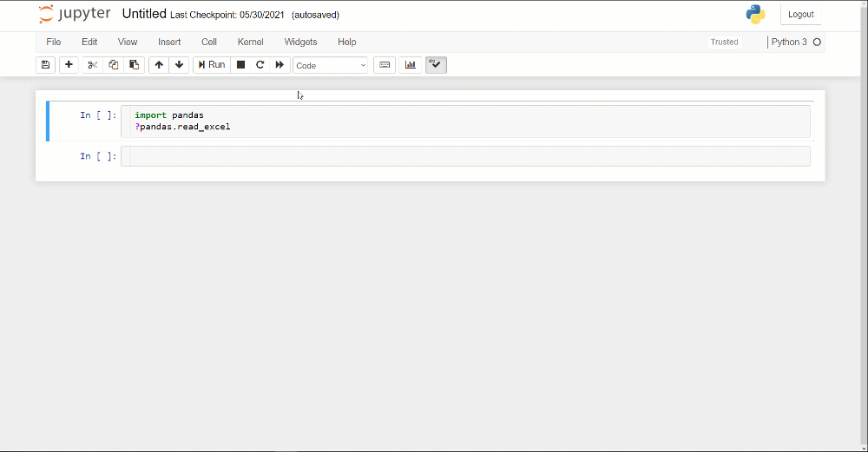Toggle the spellcheck checkmark toolbar button
Viewport: 868px width, 452px height.
pyautogui.click(x=436, y=65)
